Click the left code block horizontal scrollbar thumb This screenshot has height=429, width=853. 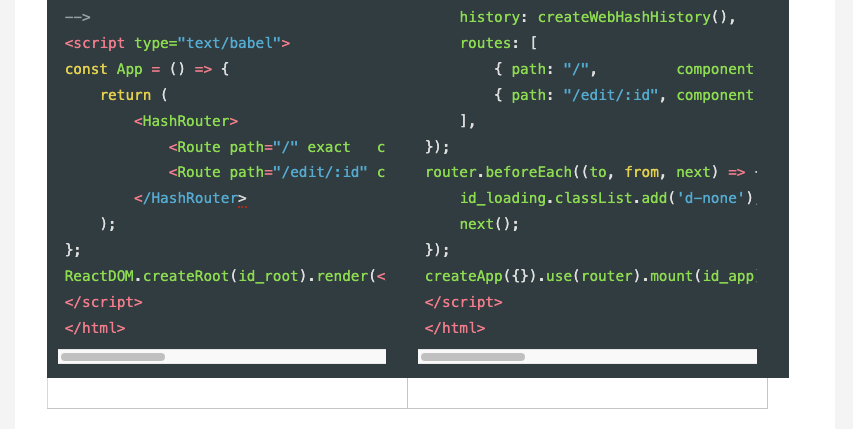[x=113, y=357]
